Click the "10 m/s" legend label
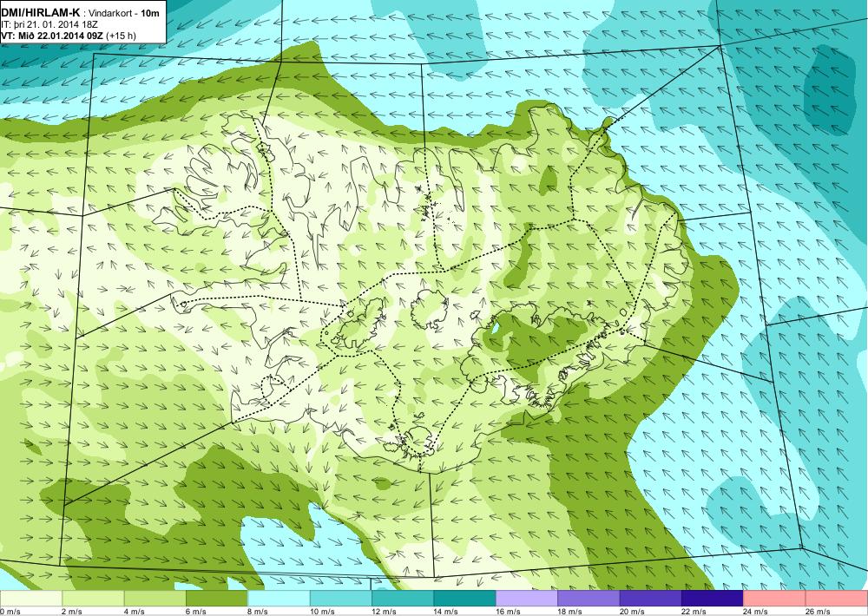The height and width of the screenshot is (616, 868). (x=322, y=612)
